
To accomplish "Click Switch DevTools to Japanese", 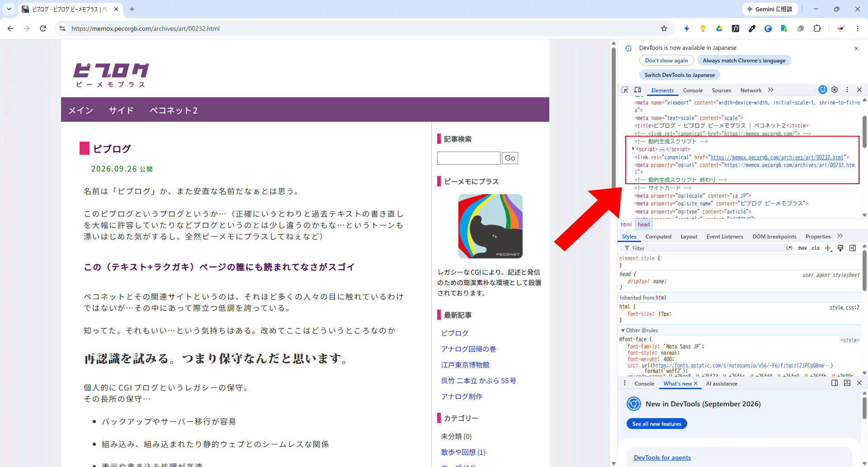I will tap(679, 75).
